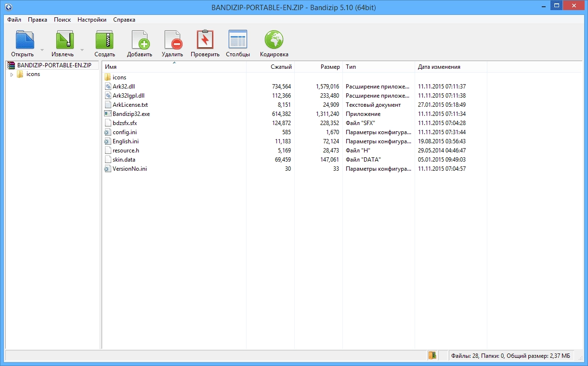
Task: Click the Ark32.dll file icon
Action: tap(108, 87)
